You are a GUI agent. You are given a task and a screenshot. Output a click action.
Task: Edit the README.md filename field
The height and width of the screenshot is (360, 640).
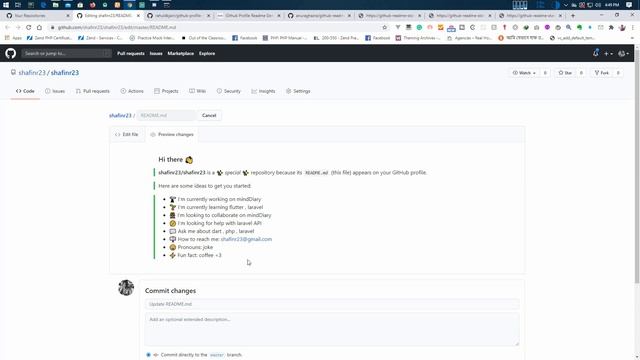point(166,116)
